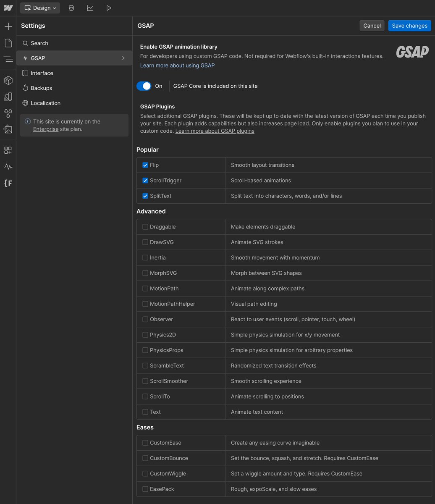Select the GSAP settings menu item
Screen dimensions: 435x504
(x=74, y=58)
